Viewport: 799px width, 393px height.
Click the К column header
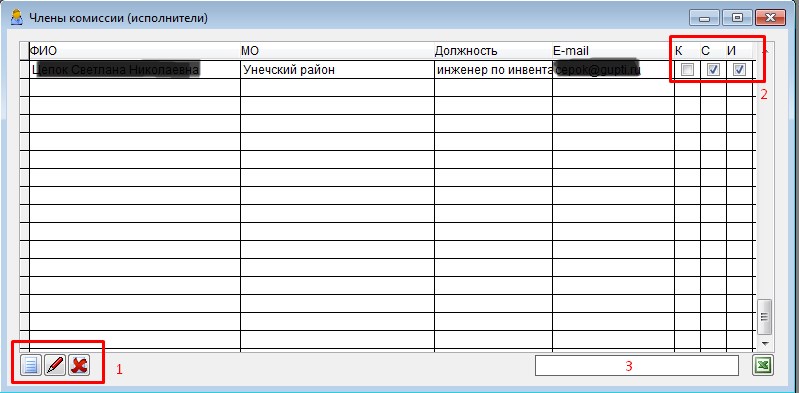687,51
